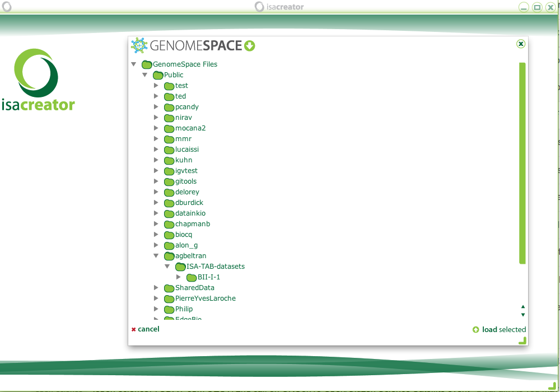This screenshot has height=392, width=560.
Task: Select the mmr folder icon
Action: click(x=169, y=139)
